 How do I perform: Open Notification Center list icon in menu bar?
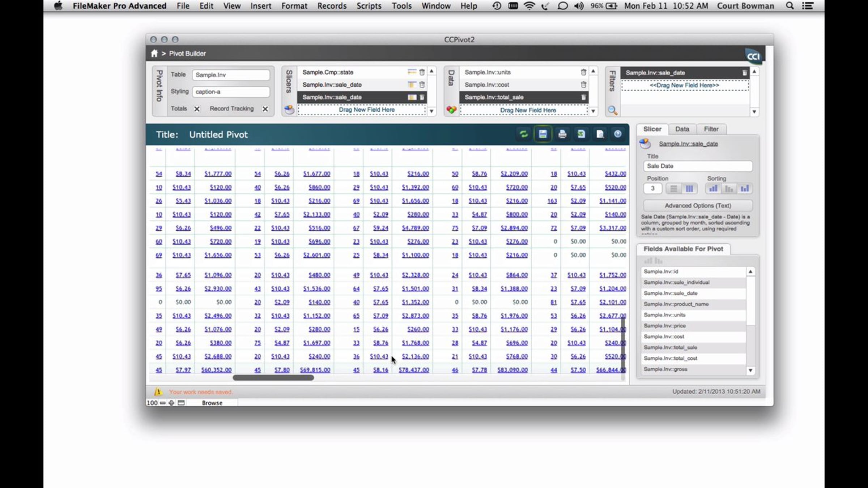(808, 6)
